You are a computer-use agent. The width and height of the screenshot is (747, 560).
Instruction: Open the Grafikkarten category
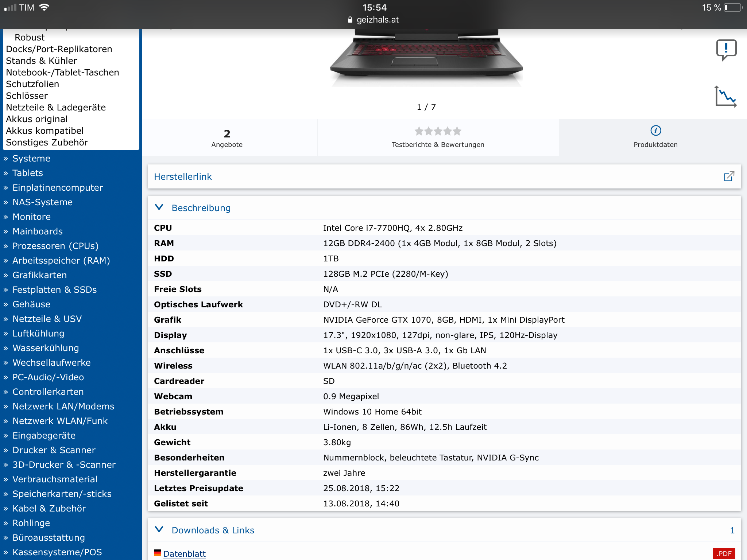coord(39,275)
